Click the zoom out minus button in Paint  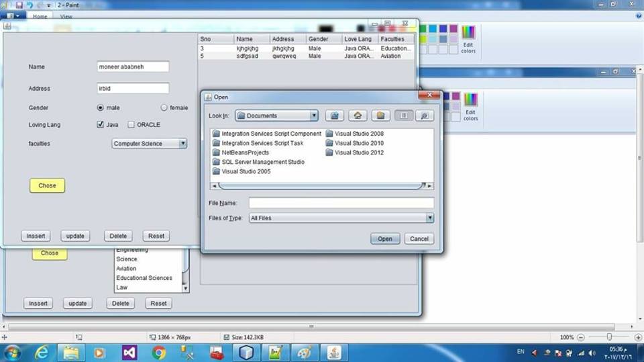[581, 337]
